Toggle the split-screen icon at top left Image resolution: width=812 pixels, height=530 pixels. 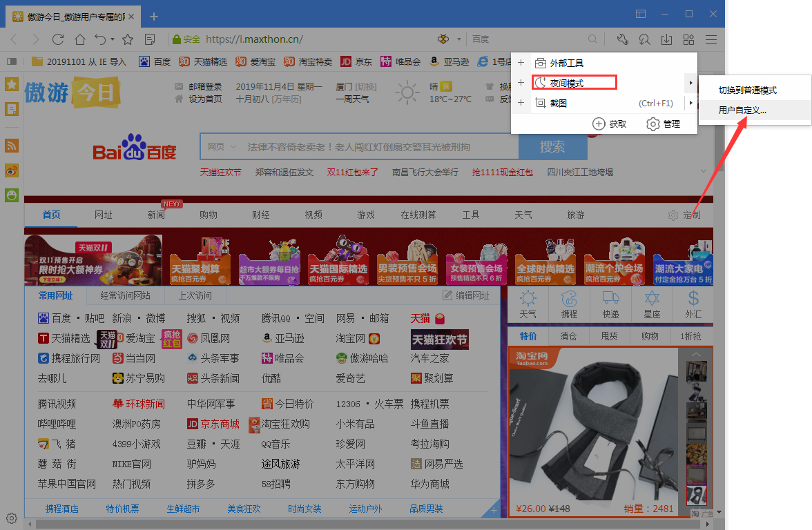coord(641,13)
